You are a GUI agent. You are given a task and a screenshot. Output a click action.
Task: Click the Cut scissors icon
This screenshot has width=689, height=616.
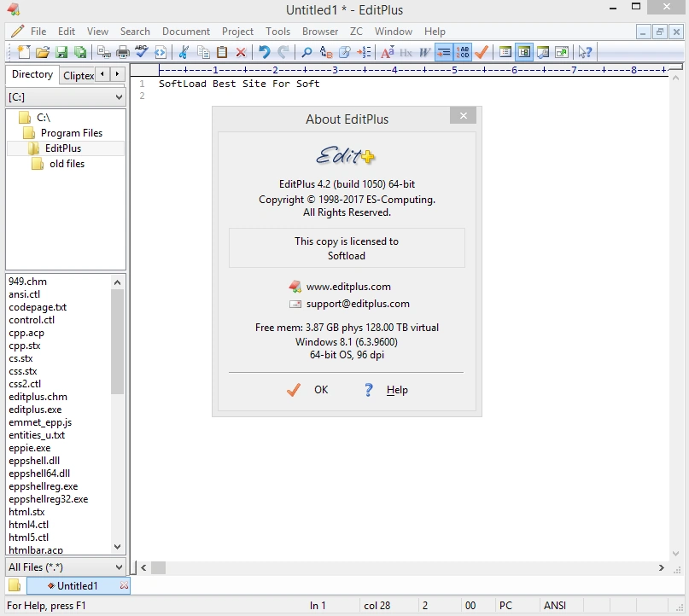pos(184,52)
